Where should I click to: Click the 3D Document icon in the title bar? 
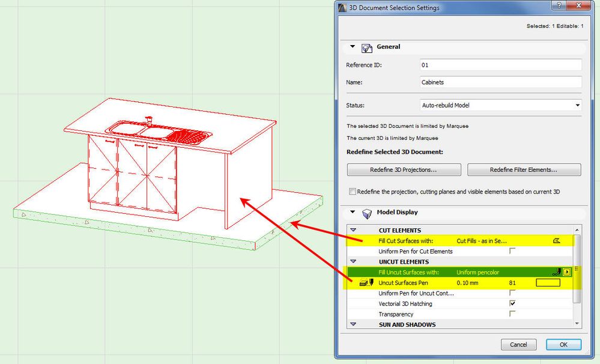point(341,7)
